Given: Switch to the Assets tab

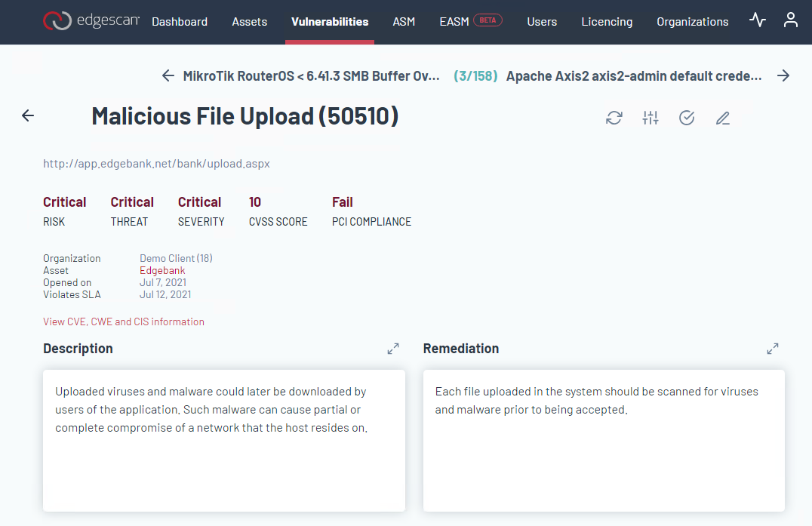Looking at the screenshot, I should pyautogui.click(x=250, y=22).
